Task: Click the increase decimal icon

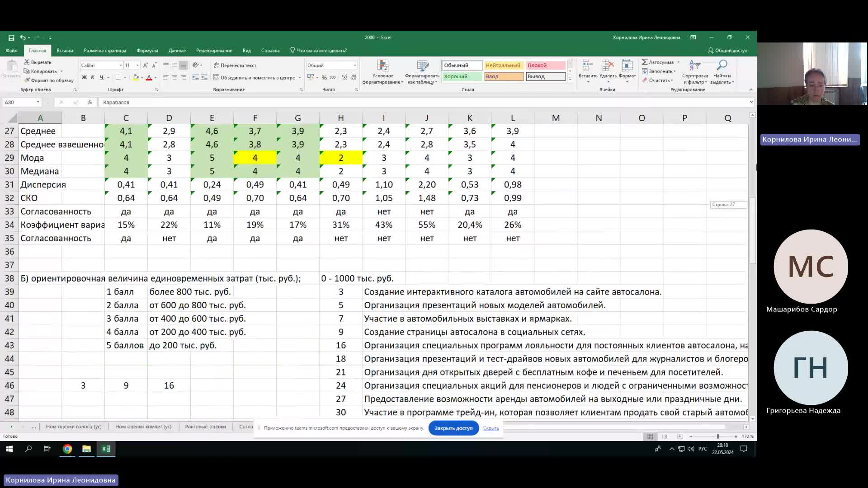Action: [x=344, y=78]
